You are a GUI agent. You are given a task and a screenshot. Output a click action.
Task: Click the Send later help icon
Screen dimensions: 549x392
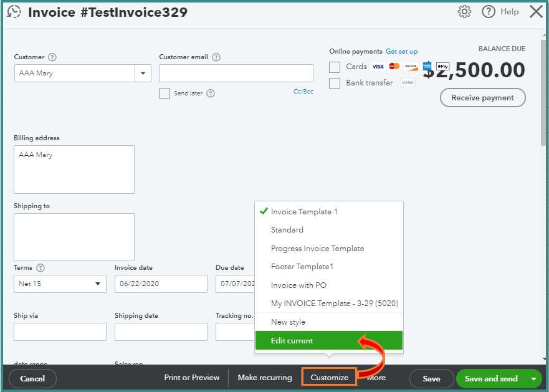(x=211, y=93)
